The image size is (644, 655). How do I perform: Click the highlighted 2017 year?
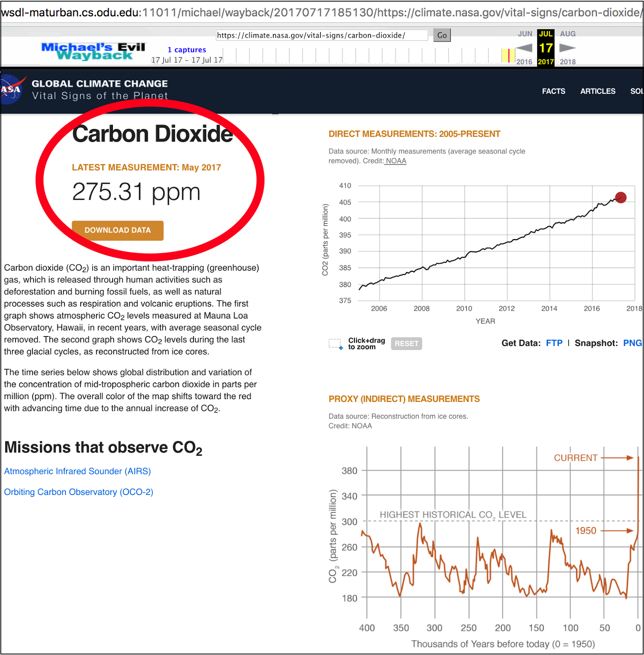546,62
